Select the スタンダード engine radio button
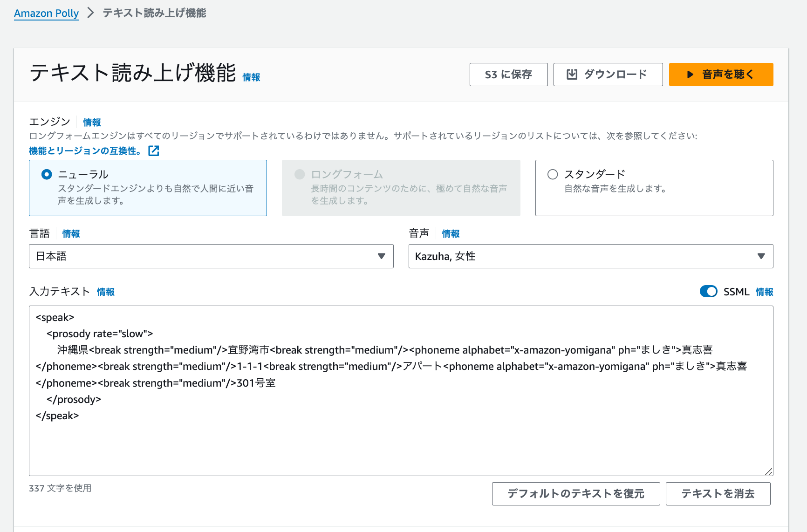 [x=553, y=174]
